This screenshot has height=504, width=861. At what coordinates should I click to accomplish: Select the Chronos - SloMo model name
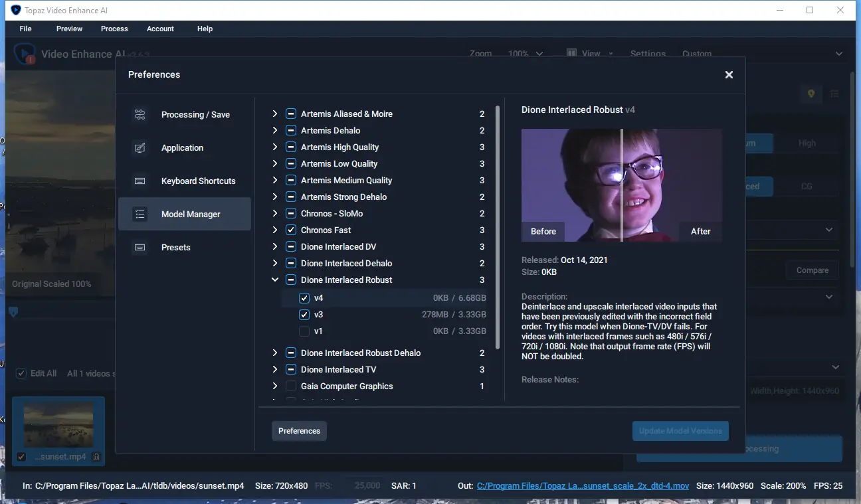click(332, 214)
